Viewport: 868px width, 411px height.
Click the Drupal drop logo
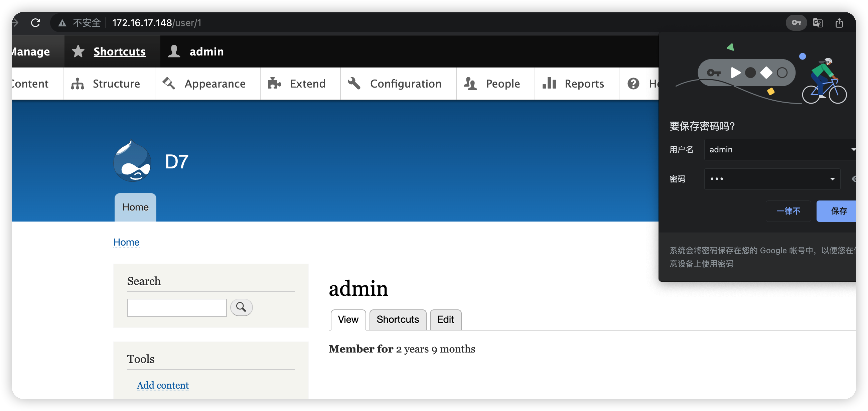[132, 161]
